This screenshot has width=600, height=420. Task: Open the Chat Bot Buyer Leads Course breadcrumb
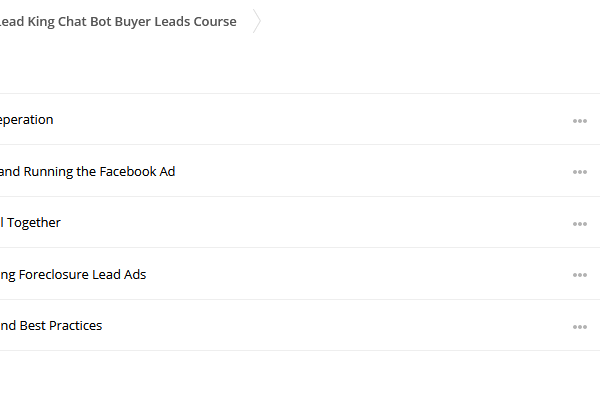click(x=118, y=21)
